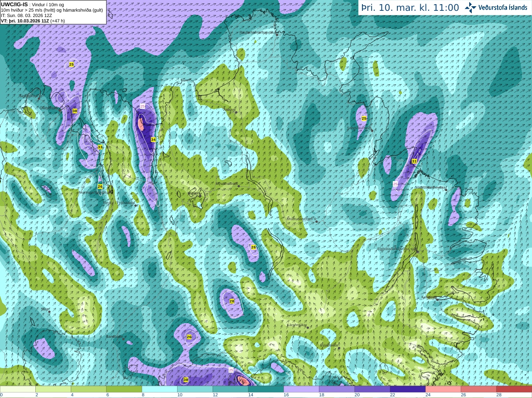The image size is (532, 398).
Task: Click the yellow 33 gust value marker
Action: [100, 147]
